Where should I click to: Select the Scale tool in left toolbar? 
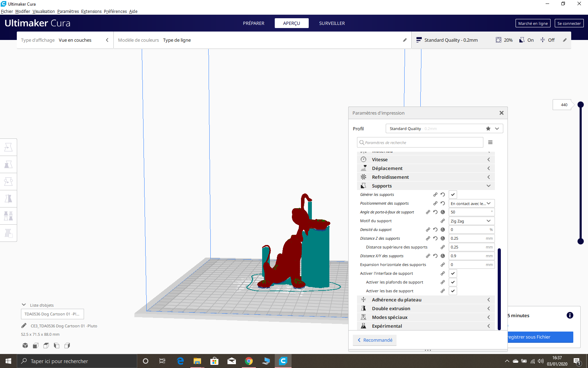click(x=8, y=164)
